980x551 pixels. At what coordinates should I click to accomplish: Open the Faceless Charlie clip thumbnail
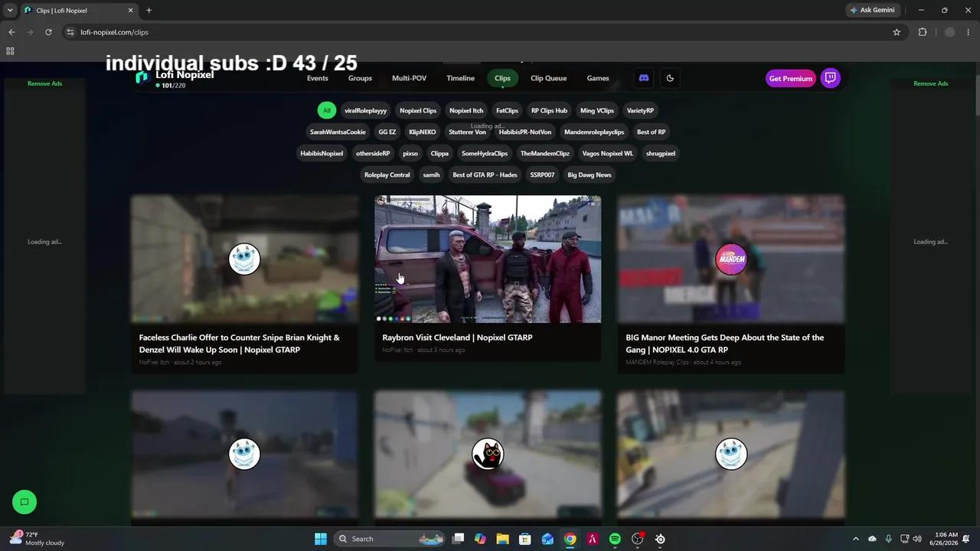coord(244,259)
